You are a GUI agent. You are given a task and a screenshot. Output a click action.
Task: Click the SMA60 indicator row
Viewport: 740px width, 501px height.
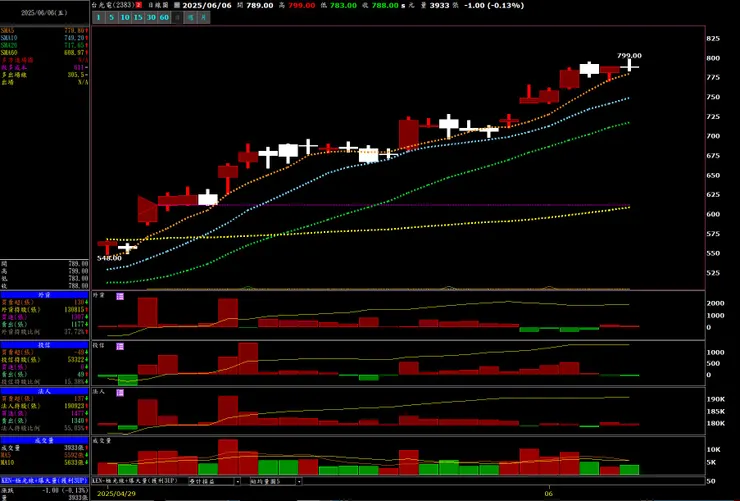44,52
